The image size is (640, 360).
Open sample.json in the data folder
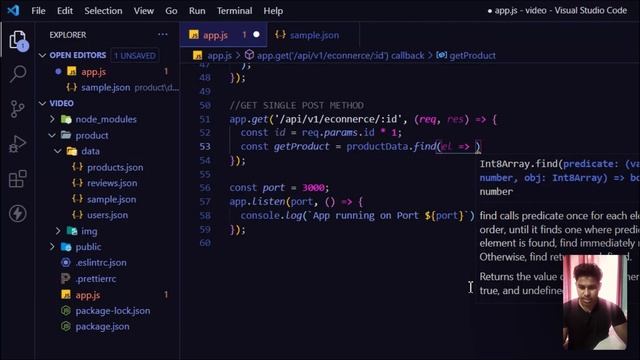pyautogui.click(x=108, y=199)
